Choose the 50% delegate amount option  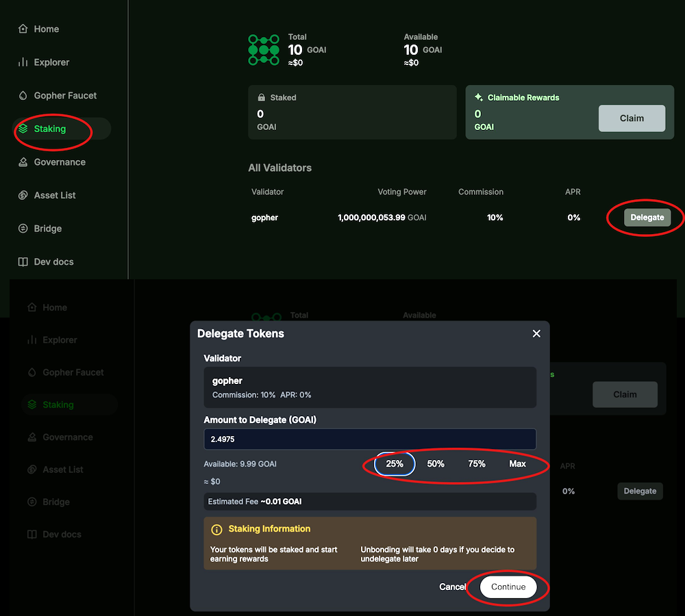[436, 464]
